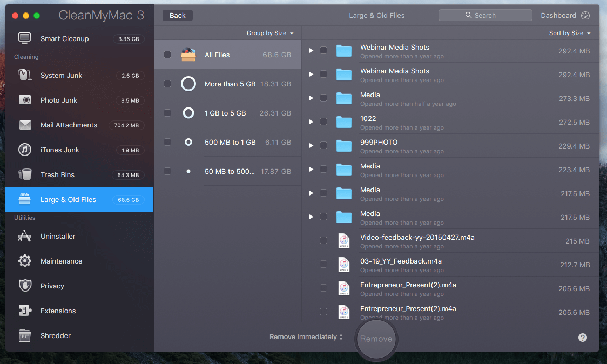
Task: Check the 500 MB to 1 GB checkbox
Action: click(x=167, y=142)
